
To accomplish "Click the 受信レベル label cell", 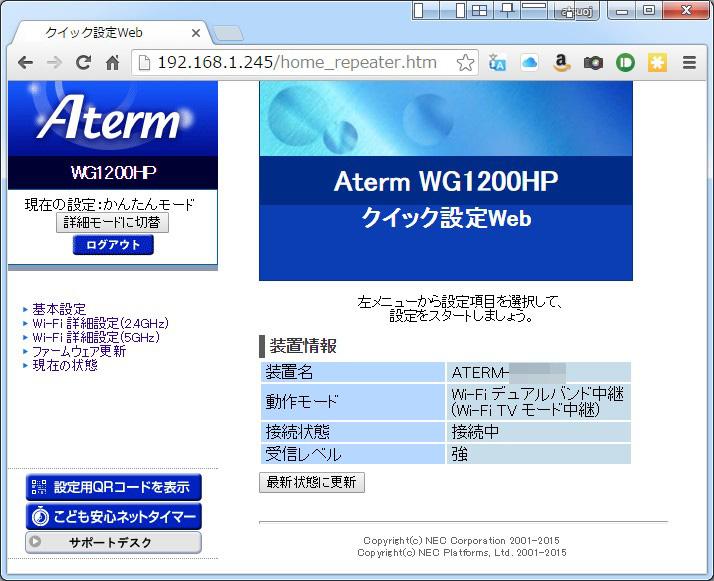I will 353,454.
